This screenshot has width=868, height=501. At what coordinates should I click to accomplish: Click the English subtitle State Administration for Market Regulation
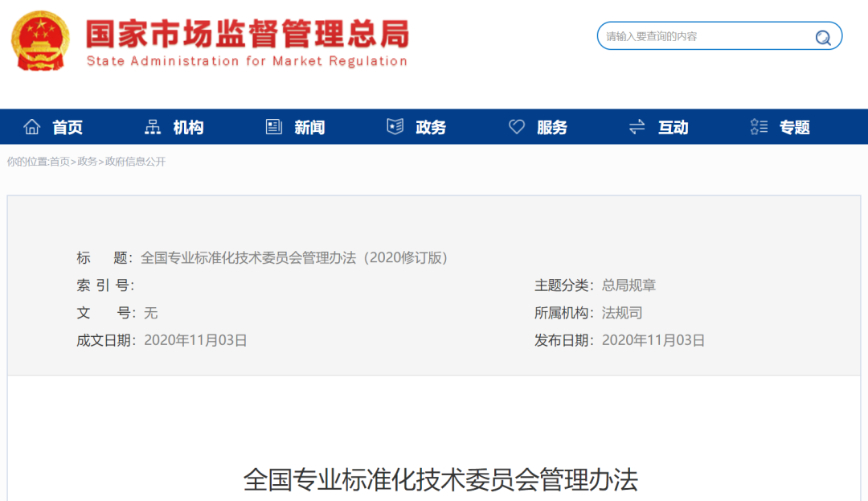[x=247, y=61]
